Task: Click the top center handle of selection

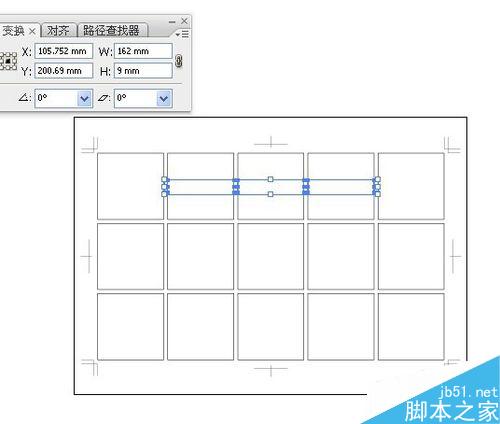Action: tap(270, 179)
